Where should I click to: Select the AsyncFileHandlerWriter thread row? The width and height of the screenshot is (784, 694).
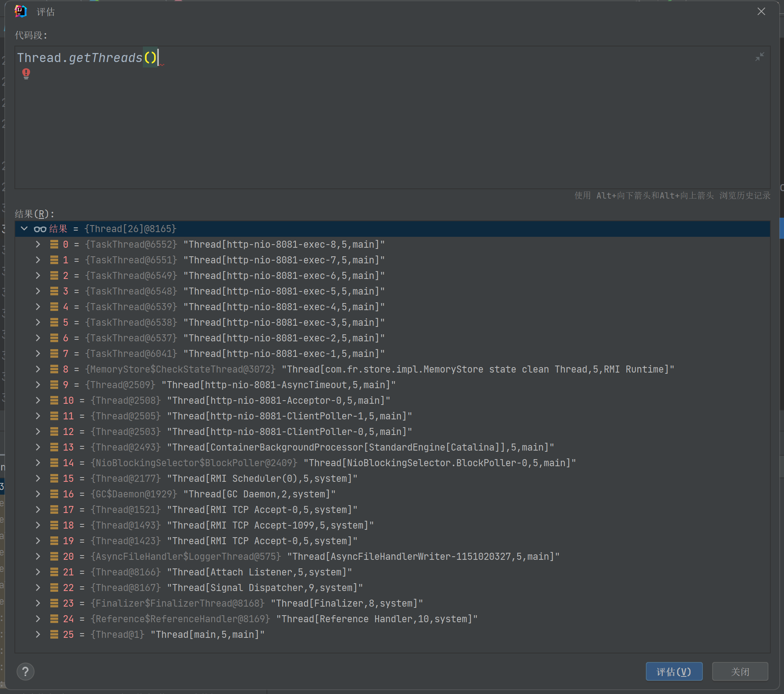pyautogui.click(x=423, y=557)
